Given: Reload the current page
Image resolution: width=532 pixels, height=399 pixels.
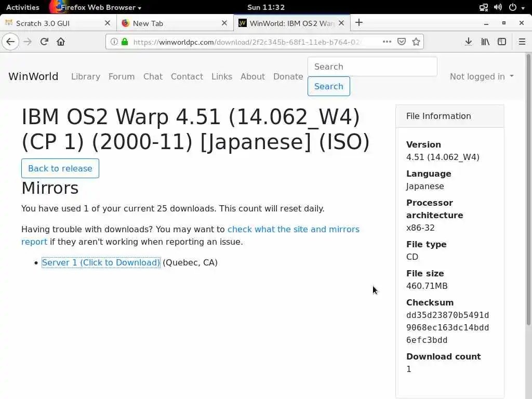Looking at the screenshot, I should [44, 42].
